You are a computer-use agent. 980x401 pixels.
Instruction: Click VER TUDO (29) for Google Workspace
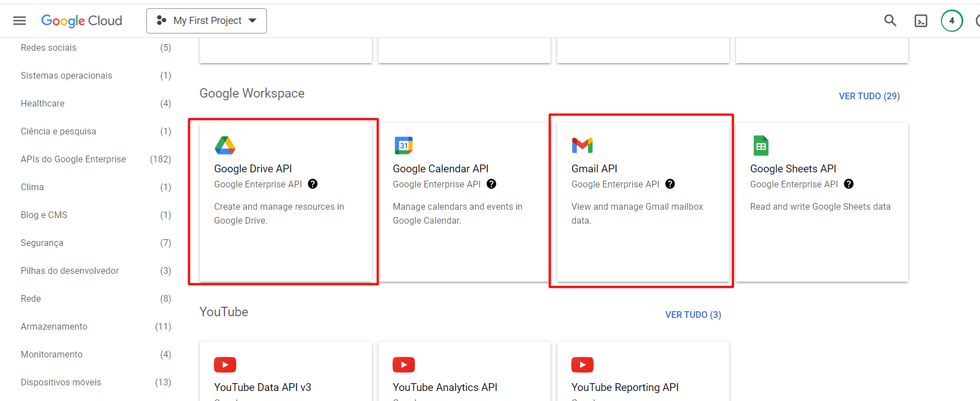[869, 96]
